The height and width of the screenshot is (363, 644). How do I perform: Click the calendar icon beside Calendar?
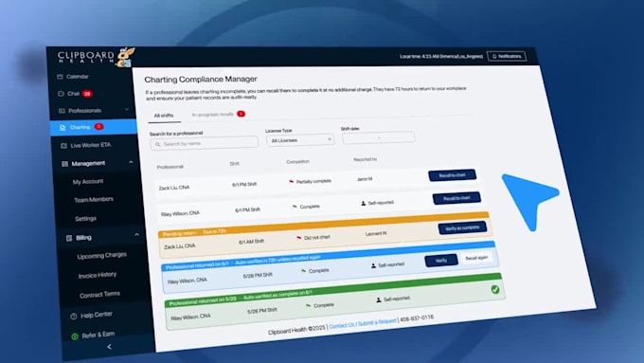[x=60, y=77]
